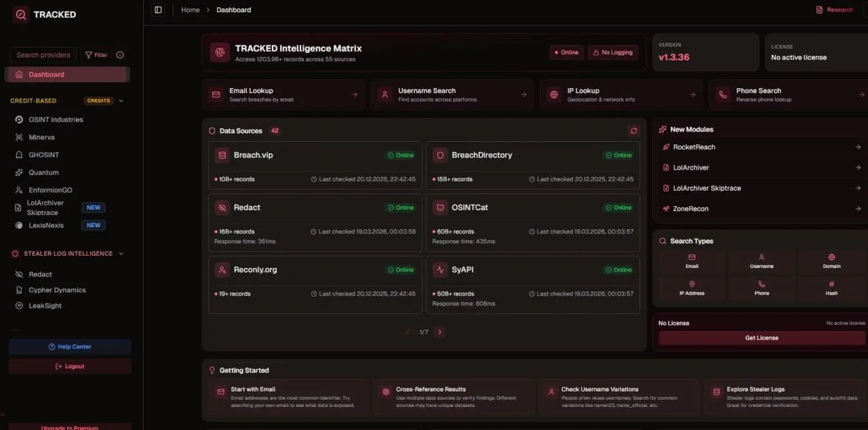
Task: Click the IP Lookup globe icon
Action: [554, 95]
